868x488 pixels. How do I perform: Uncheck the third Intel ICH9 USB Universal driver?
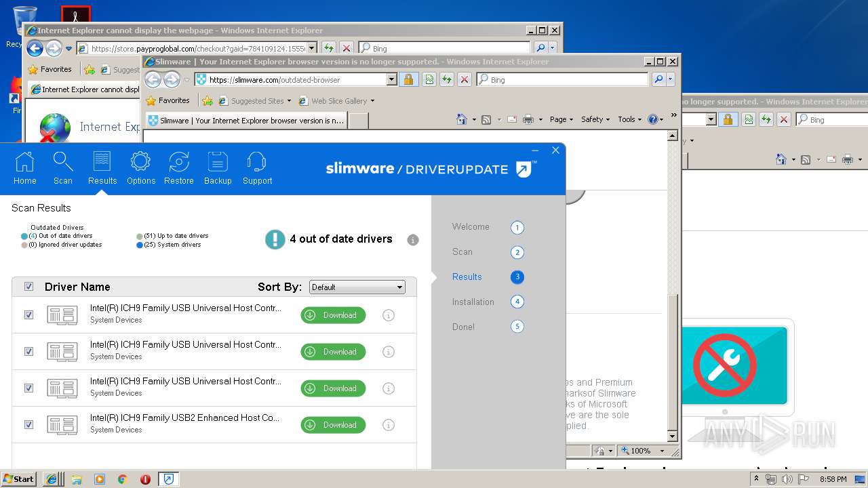[28, 388]
